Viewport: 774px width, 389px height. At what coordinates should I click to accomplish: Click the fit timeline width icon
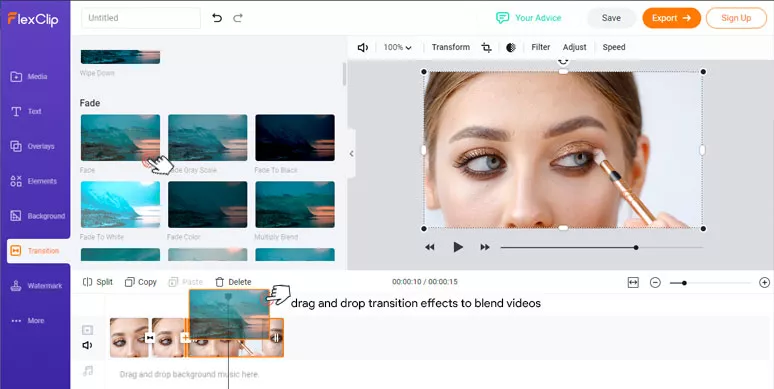click(x=633, y=282)
